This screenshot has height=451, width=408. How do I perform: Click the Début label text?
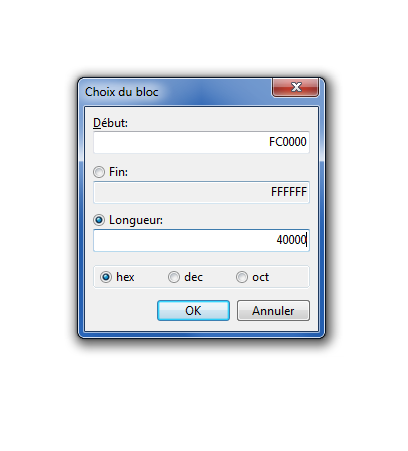pyautogui.click(x=110, y=123)
